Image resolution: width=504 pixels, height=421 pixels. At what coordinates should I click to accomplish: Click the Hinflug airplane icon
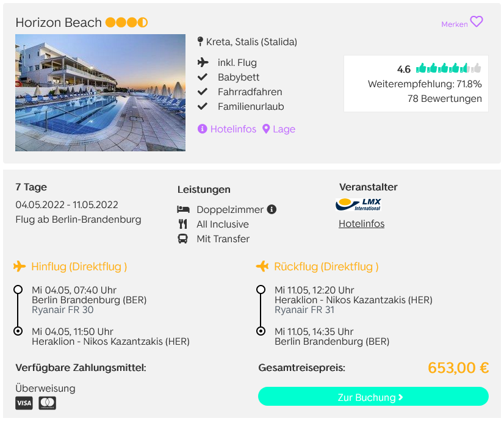point(20,267)
